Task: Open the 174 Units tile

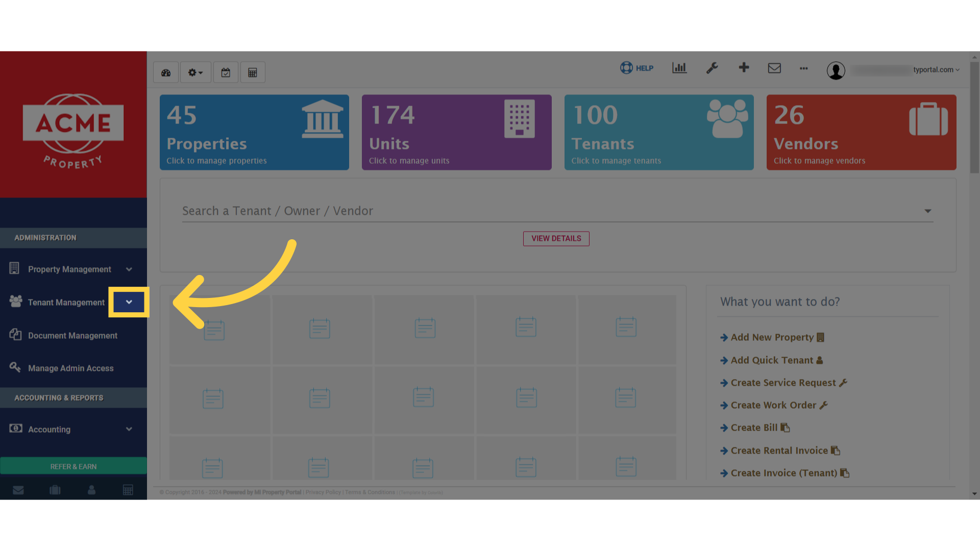Action: pyautogui.click(x=457, y=132)
